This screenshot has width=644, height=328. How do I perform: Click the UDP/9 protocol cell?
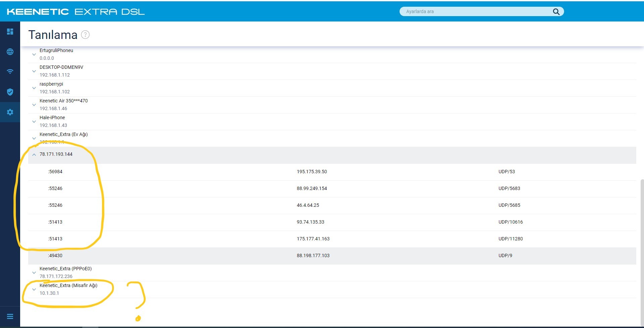coord(505,255)
